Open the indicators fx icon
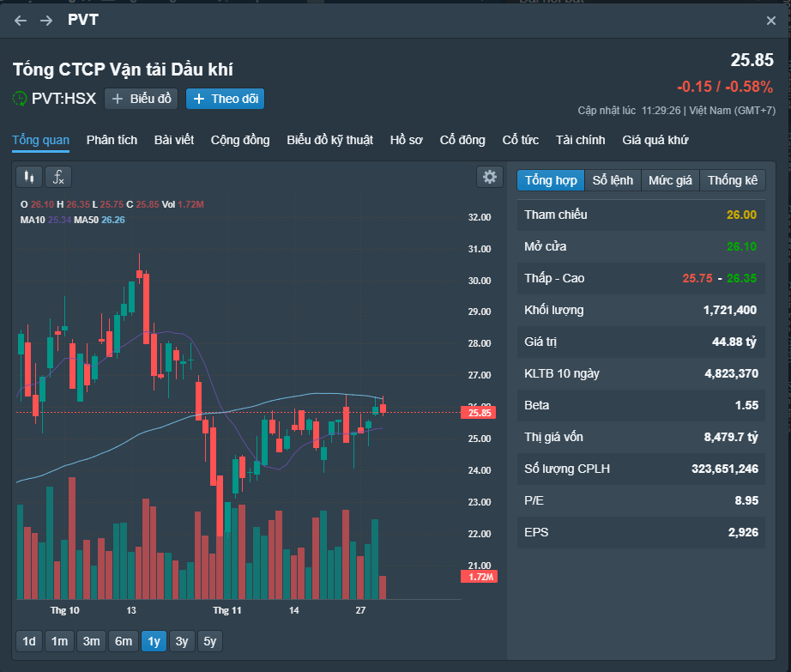This screenshot has width=791, height=672. pos(58,177)
